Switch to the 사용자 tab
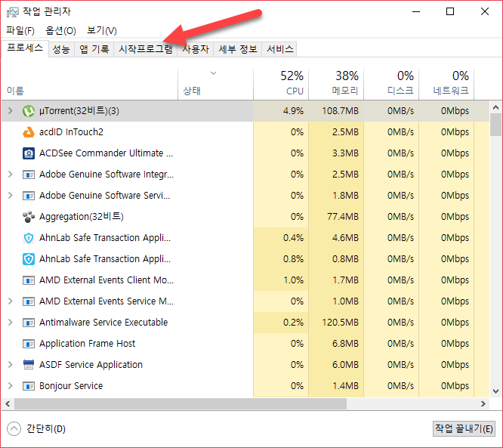This screenshot has width=503, height=448. click(x=196, y=49)
